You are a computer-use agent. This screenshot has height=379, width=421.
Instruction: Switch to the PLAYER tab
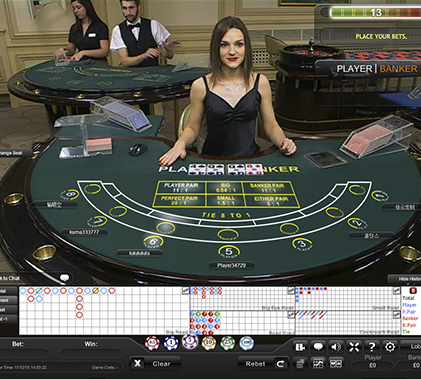[354, 69]
